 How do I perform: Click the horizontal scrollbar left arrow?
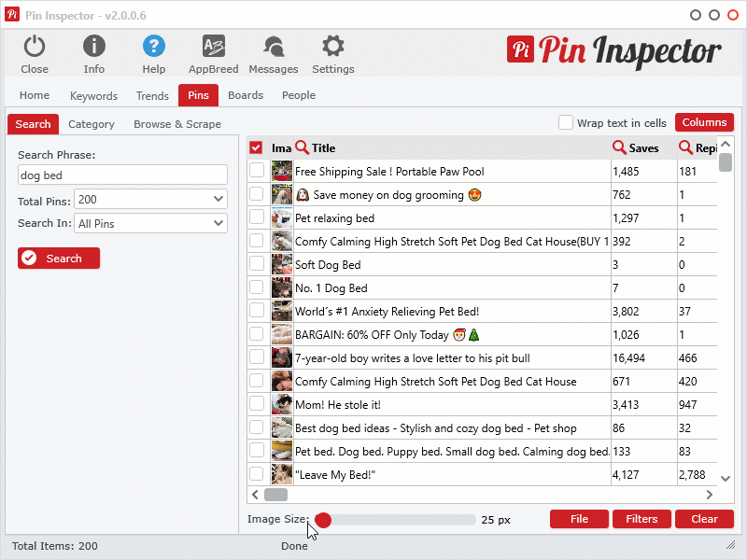point(255,495)
